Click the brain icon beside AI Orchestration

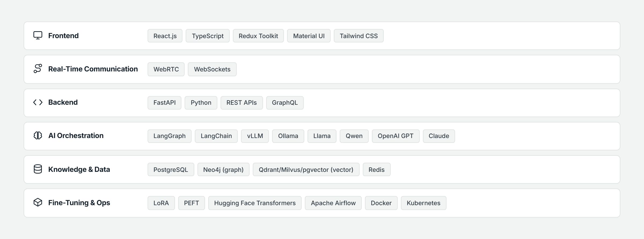pos(38,136)
